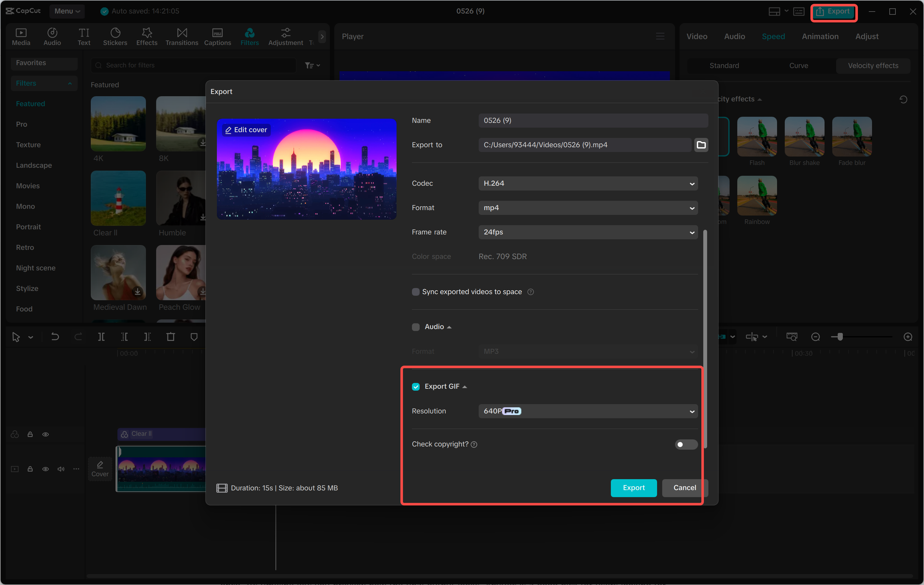Screen dimensions: 924x585
Task: Uncheck the Export GIF checkbox
Action: coord(415,387)
